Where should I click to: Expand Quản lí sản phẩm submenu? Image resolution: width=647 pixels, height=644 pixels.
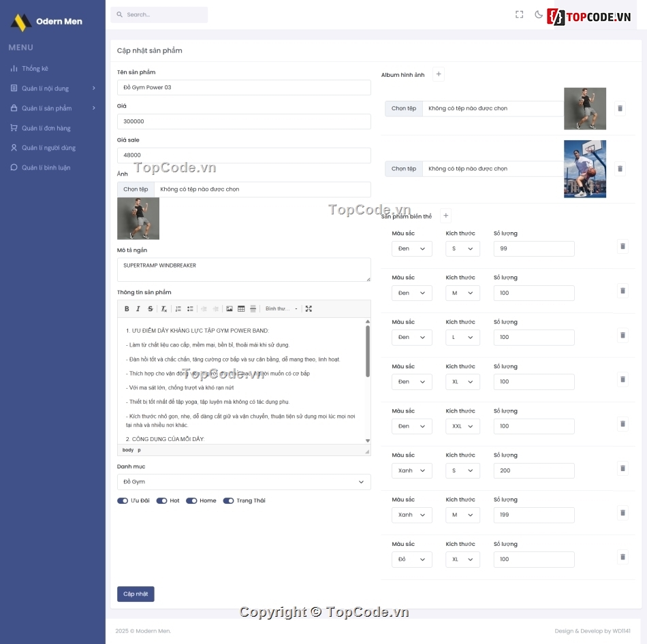pyautogui.click(x=53, y=108)
